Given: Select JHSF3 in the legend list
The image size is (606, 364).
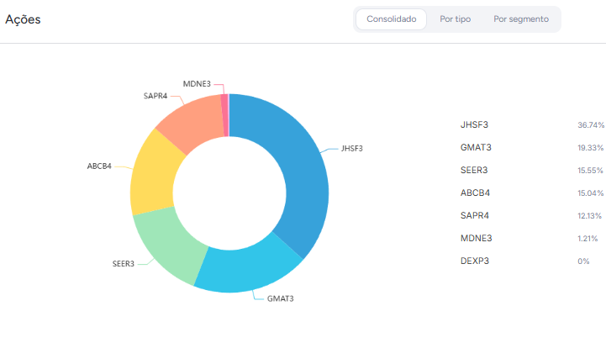Looking at the screenshot, I should 474,124.
